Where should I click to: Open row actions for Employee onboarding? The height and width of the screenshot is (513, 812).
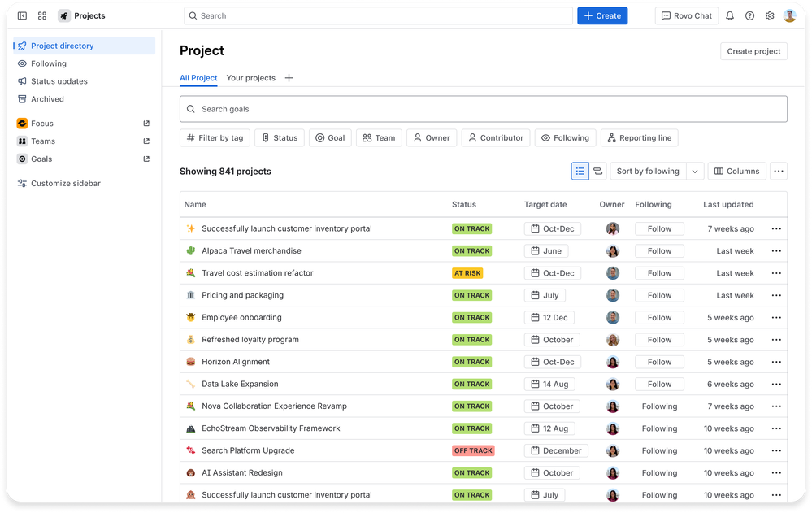776,318
